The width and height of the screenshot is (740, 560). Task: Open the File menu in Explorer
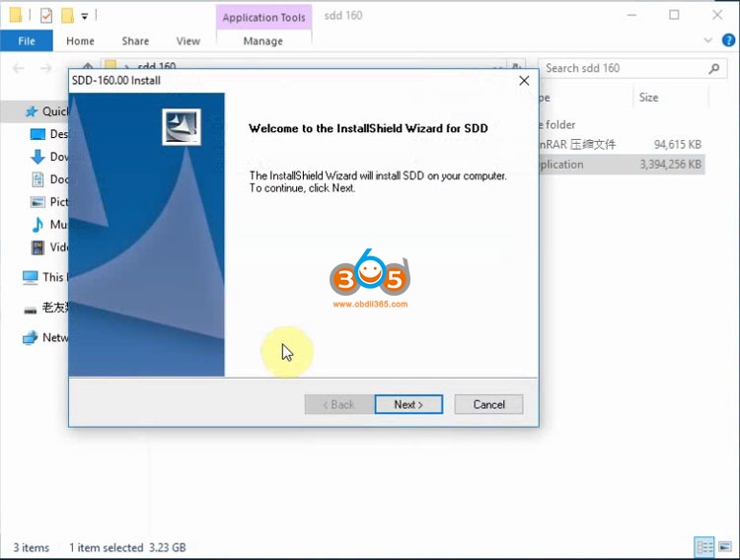[x=27, y=41]
